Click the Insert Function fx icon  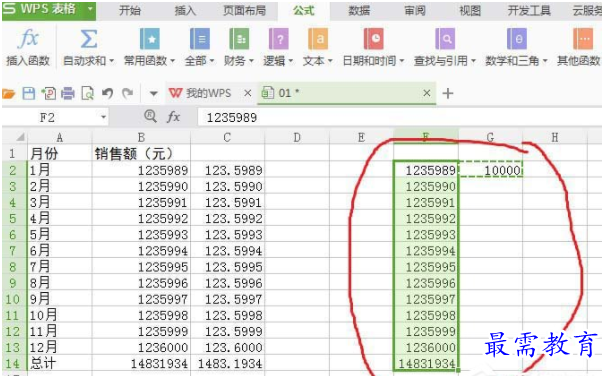(28, 39)
